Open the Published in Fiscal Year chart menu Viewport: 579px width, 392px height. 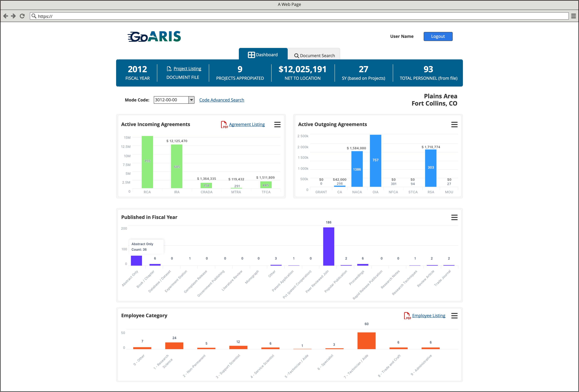[x=454, y=217]
